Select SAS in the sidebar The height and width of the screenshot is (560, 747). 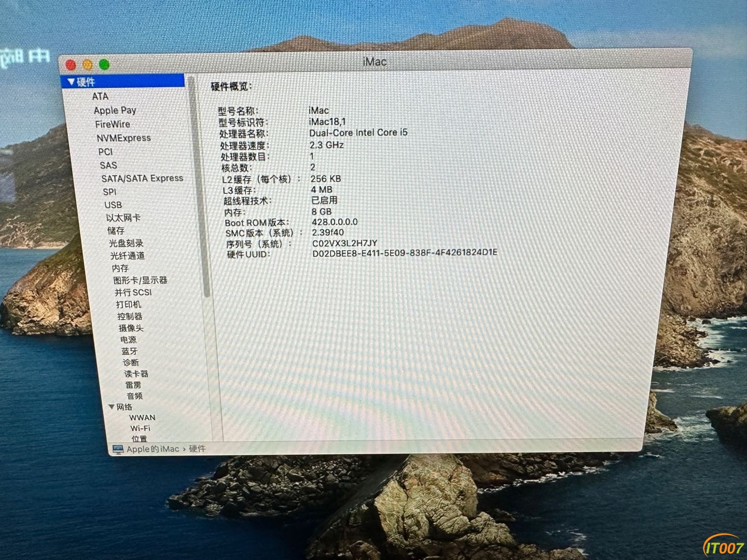[108, 165]
